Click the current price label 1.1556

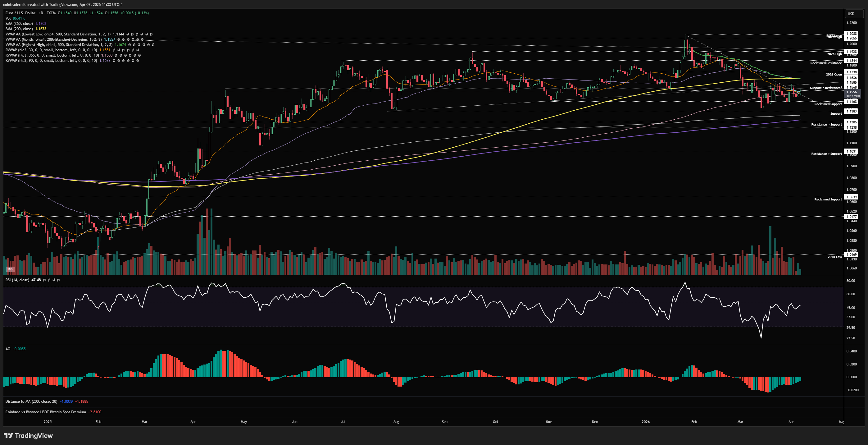(x=852, y=92)
